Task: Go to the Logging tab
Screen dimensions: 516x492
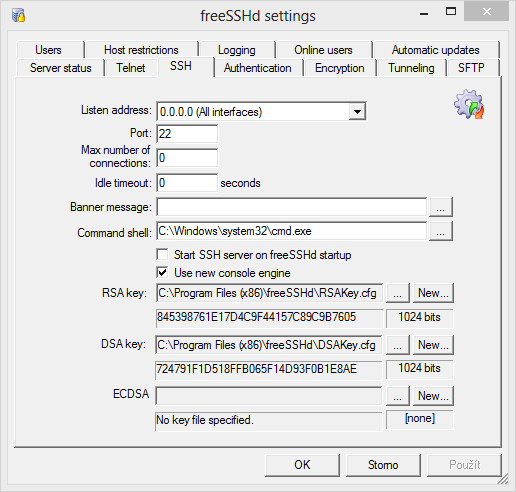Action: (237, 50)
